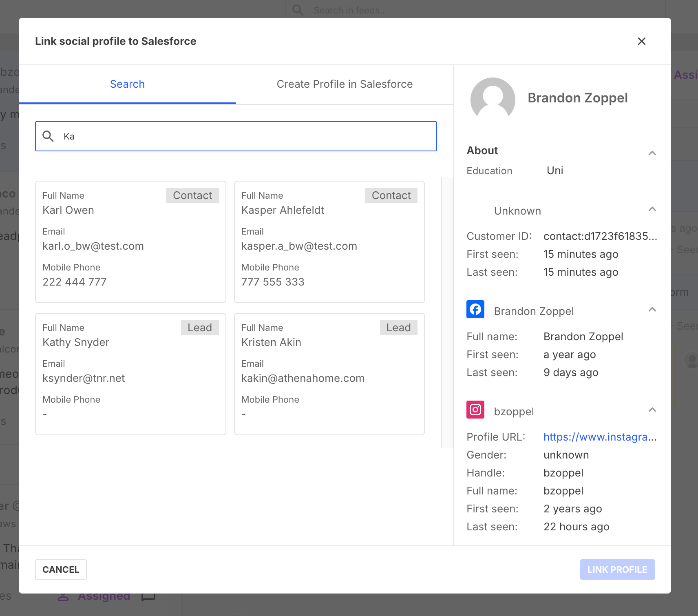Select the Karl Owen contact card
698x616 pixels.
click(130, 242)
